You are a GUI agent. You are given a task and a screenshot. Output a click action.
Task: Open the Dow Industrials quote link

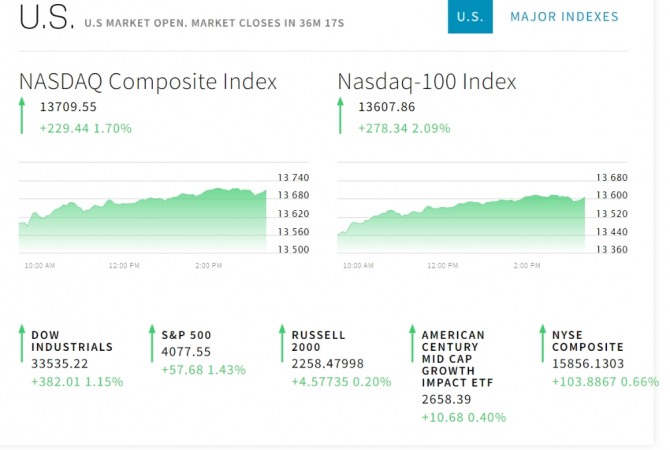(x=72, y=341)
